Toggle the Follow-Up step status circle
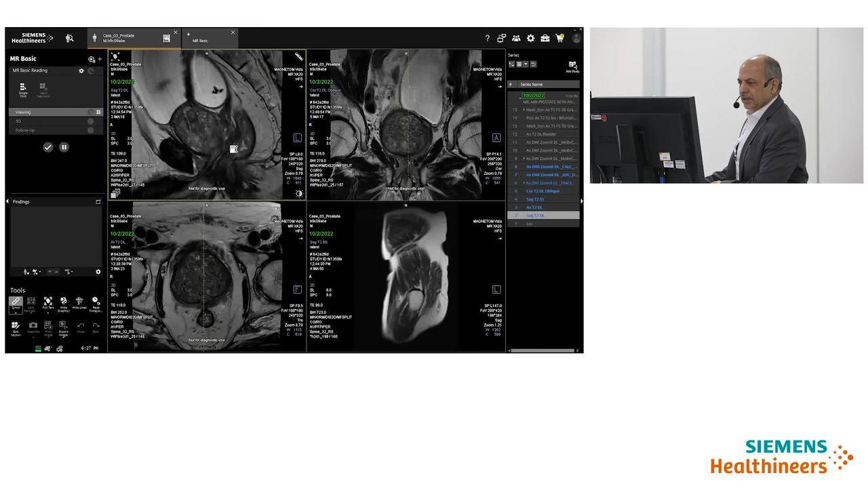Screen dimensions: 868x488 (90, 130)
